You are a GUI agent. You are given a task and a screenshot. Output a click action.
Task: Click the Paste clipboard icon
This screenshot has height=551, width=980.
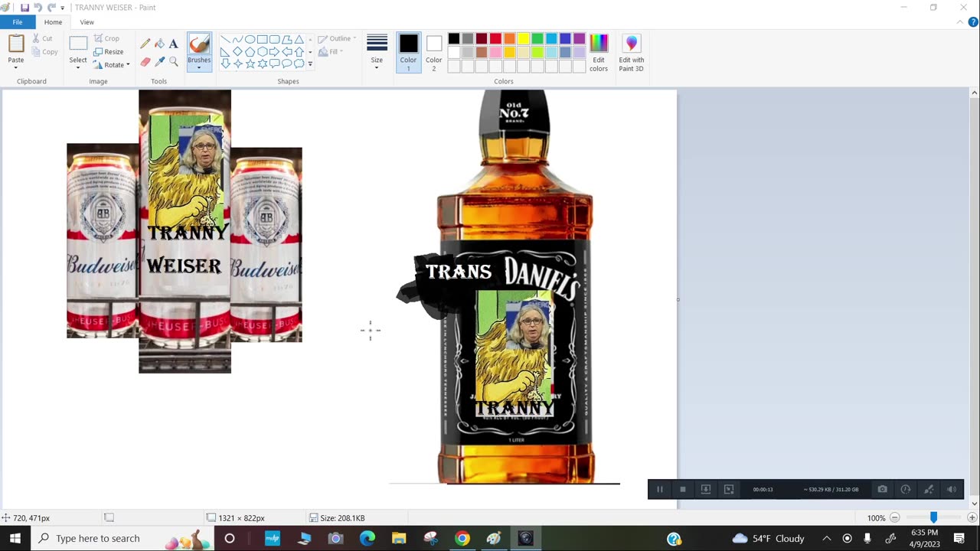[x=16, y=44]
